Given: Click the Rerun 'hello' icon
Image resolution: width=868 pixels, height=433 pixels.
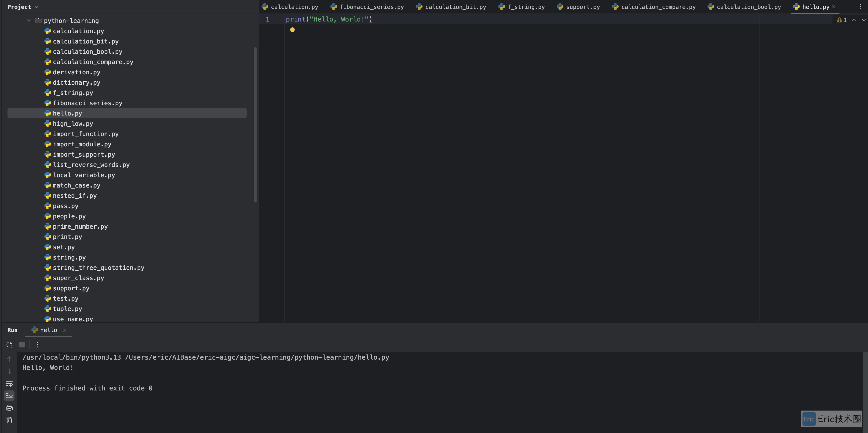Looking at the screenshot, I should coord(9,344).
